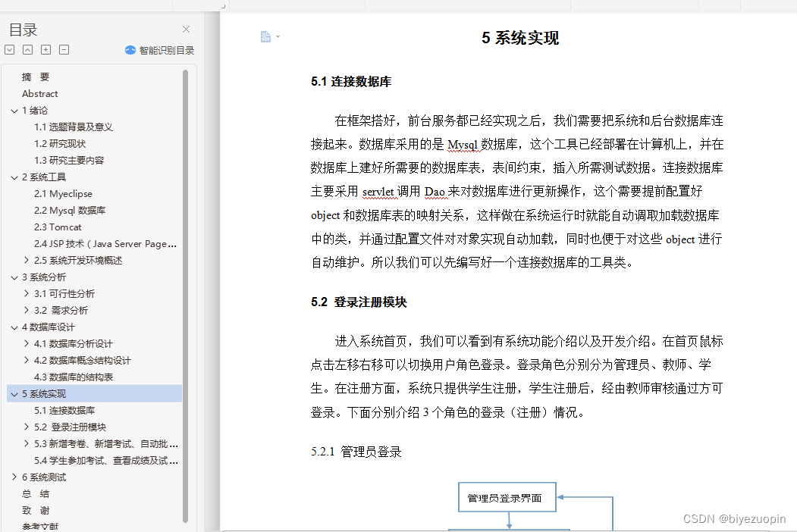Select 1.1 选题背景及意义 entry

(x=74, y=127)
